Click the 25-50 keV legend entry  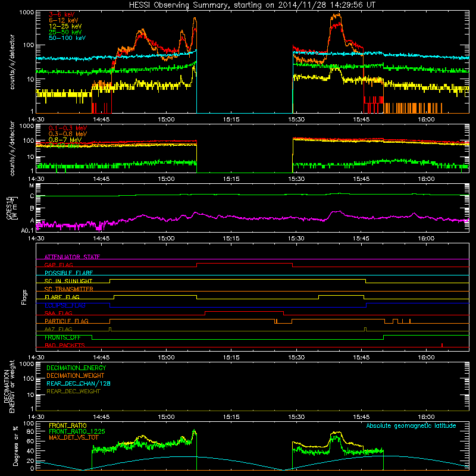pos(65,32)
